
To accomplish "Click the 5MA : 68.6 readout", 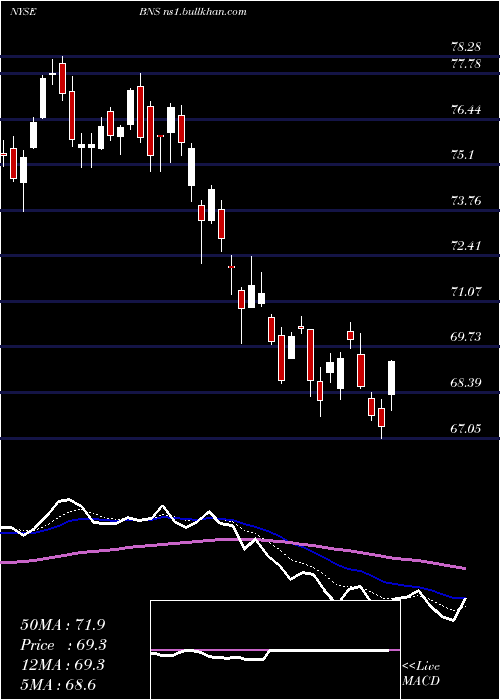I will point(58,685).
